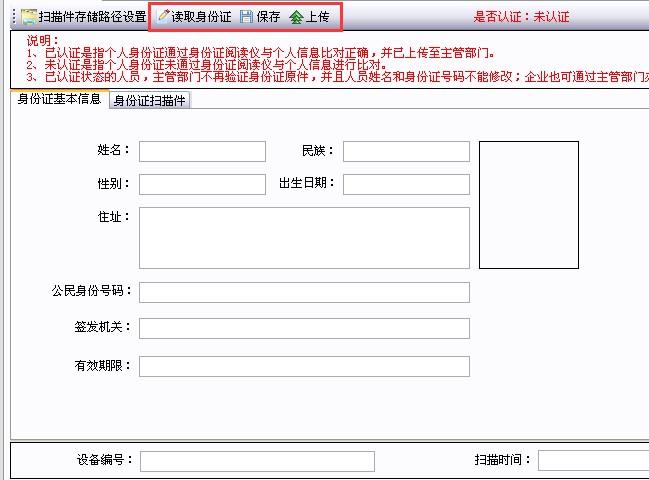Viewport: 649px width, 480px height.
Task: Open 扫描件存储路径设置 from the toolbar
Action: [x=84, y=17]
